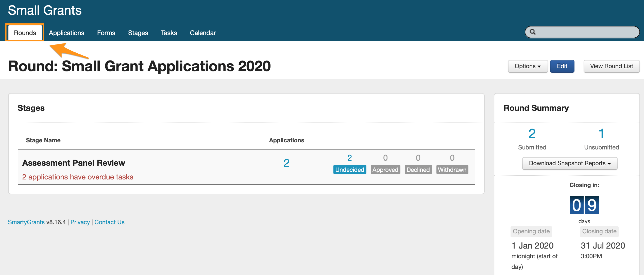Select the Stages navigation tab
The height and width of the screenshot is (275, 644).
138,33
